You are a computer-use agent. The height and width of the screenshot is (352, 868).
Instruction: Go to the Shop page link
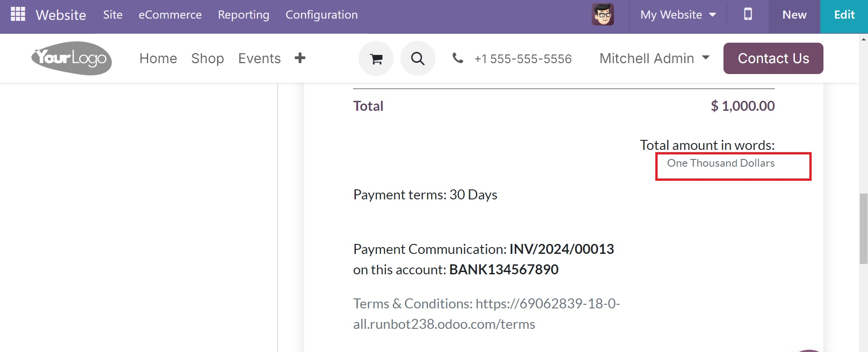pos(208,58)
